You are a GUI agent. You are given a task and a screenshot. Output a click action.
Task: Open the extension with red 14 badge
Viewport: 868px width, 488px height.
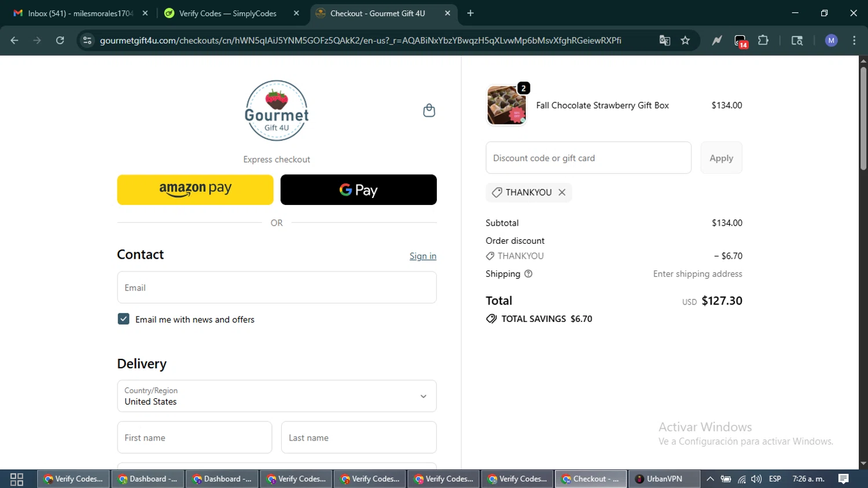point(741,41)
